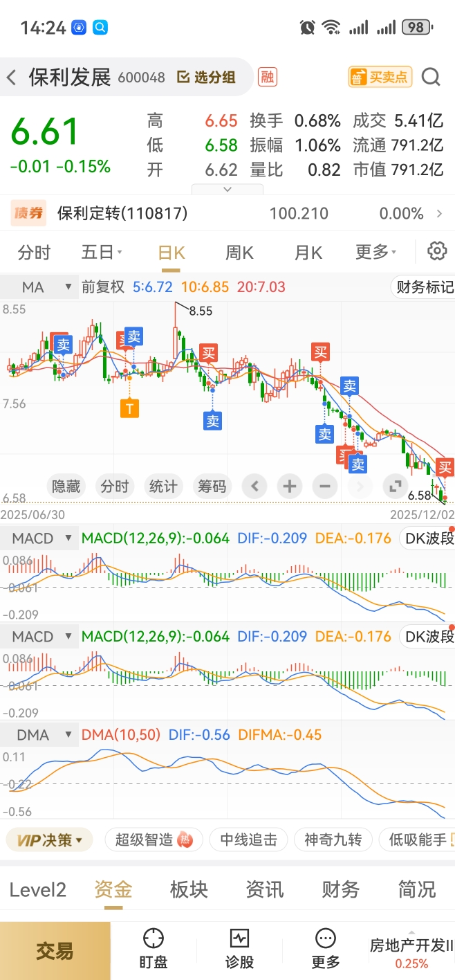Open chart settings gear icon
The height and width of the screenshot is (980, 455).
point(437,251)
